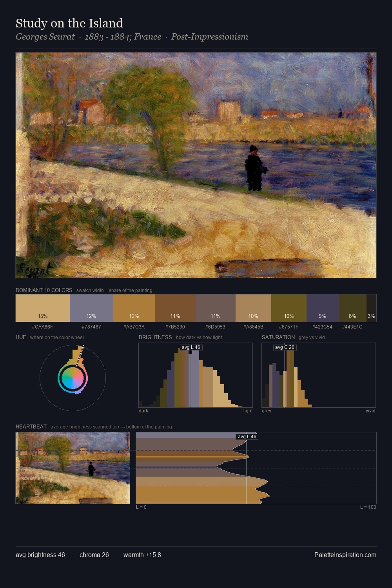Click the hex code '#787487' text
The image size is (392, 588).
click(x=91, y=327)
